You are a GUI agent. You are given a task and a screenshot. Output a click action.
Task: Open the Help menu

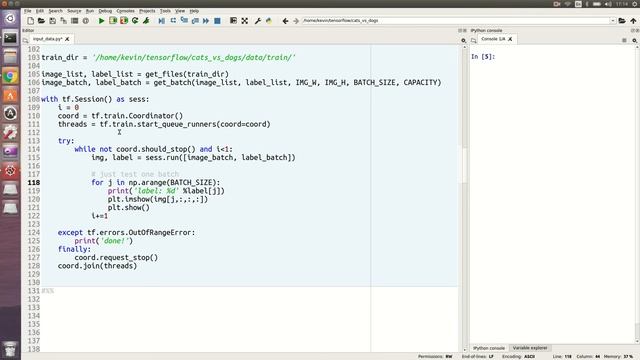[x=194, y=11]
